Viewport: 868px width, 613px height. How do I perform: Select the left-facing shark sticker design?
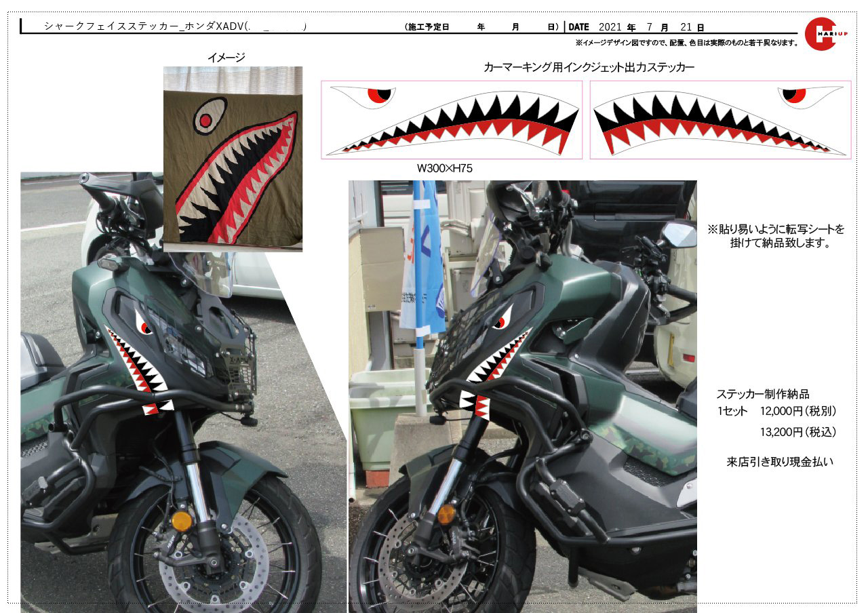452,120
